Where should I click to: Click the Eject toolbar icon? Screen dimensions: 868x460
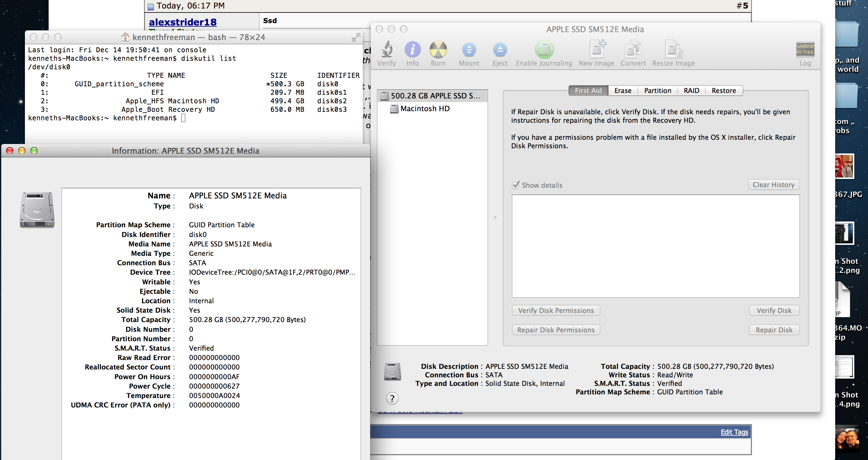pyautogui.click(x=500, y=50)
